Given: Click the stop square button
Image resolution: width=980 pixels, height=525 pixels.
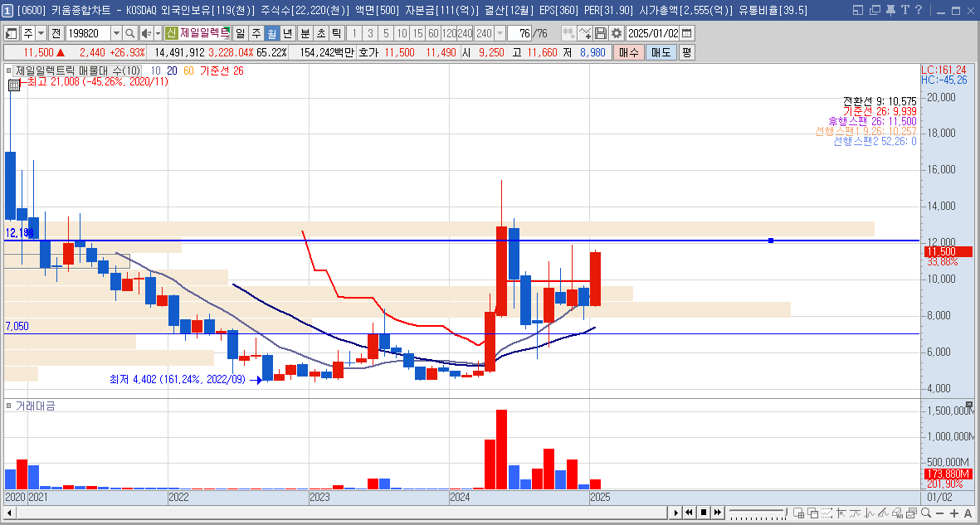Looking at the screenshot, I should (x=704, y=513).
